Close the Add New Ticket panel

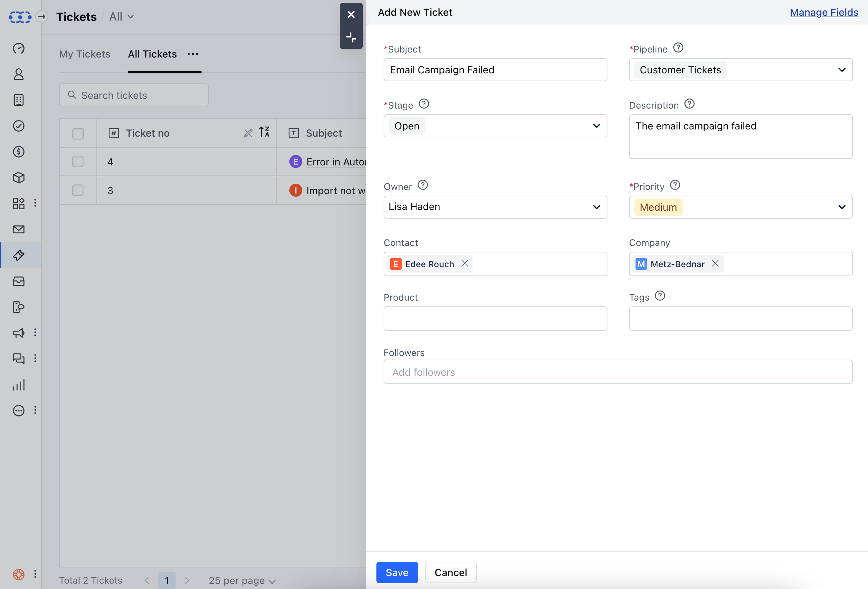(x=351, y=14)
